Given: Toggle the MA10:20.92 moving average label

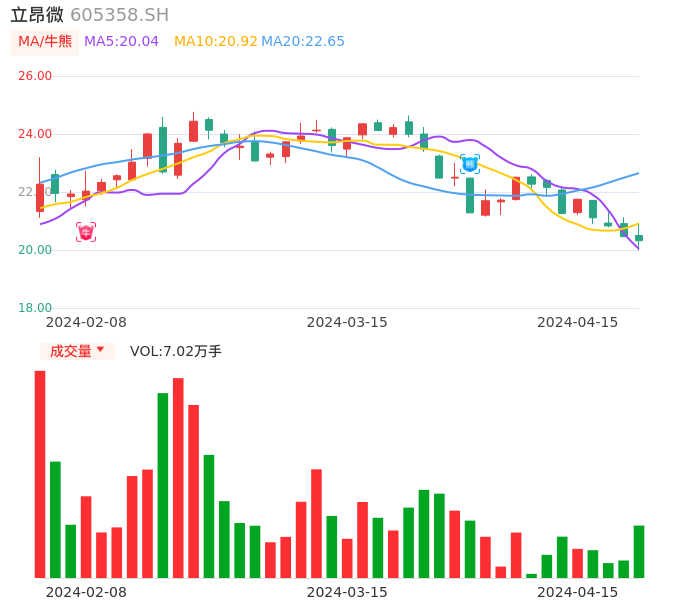Looking at the screenshot, I should click(x=215, y=42).
